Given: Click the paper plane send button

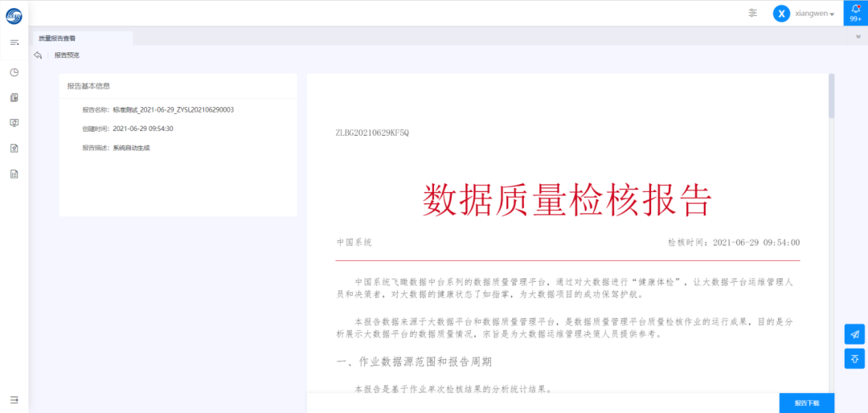Looking at the screenshot, I should pos(854,334).
